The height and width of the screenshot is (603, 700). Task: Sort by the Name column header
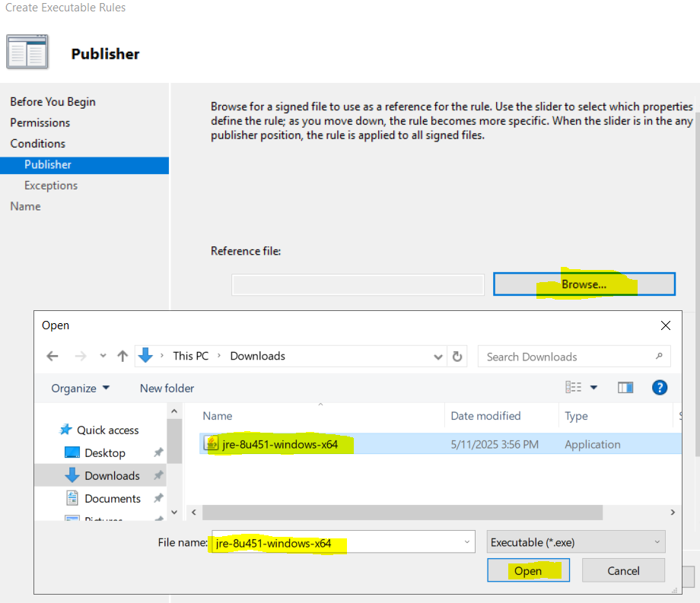tap(218, 416)
